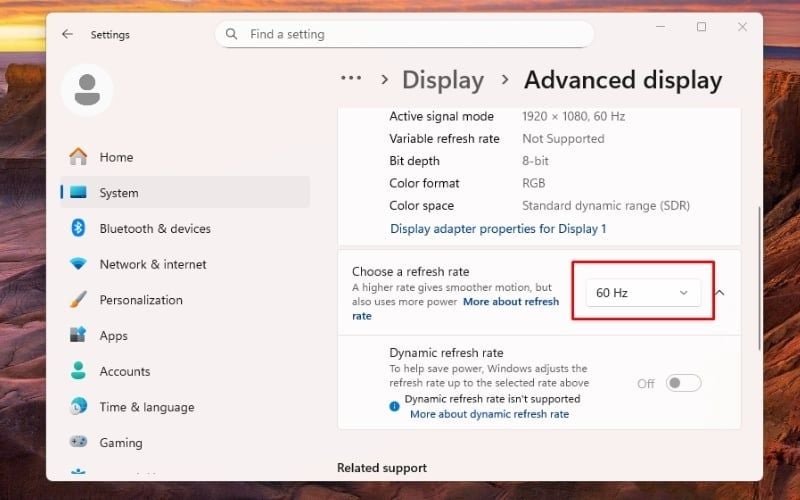This screenshot has width=800, height=500.
Task: Click the user profile avatar picture
Action: tap(87, 90)
